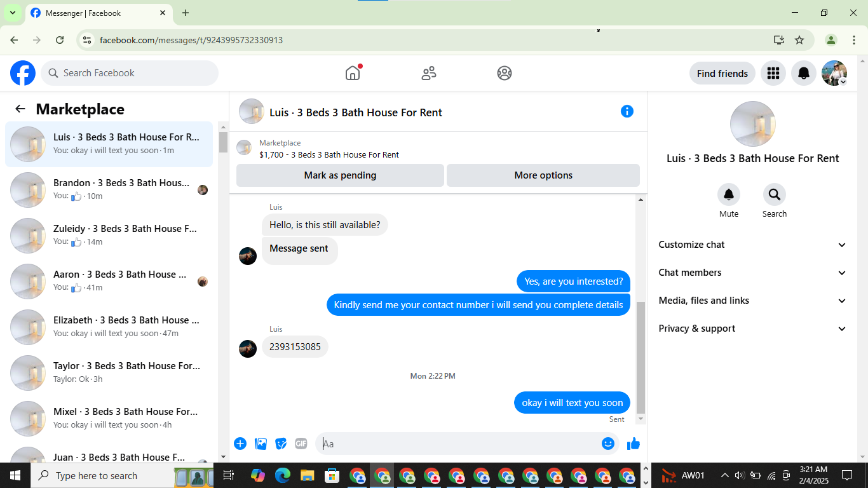Open Copilot from the taskbar
This screenshot has height=488, width=868.
[257, 475]
